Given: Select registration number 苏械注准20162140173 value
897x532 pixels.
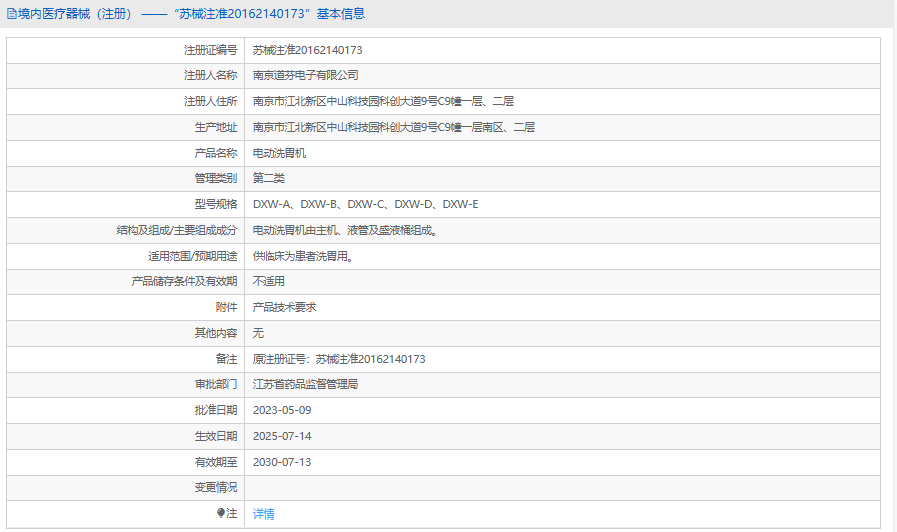Looking at the screenshot, I should pos(307,50).
